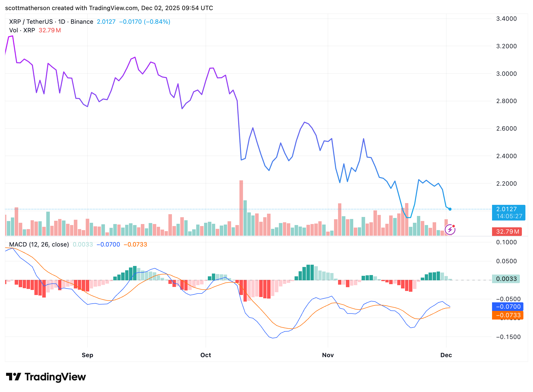Click the TradingView logo mark at bottom left
Viewport: 533px width, 392px height.
point(13,377)
